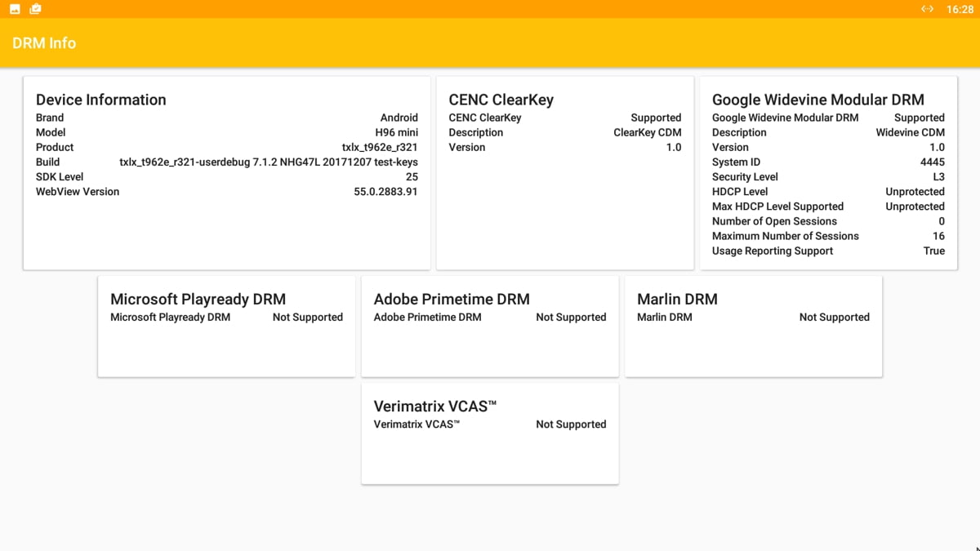Select the 'Brand' label

coord(50,118)
